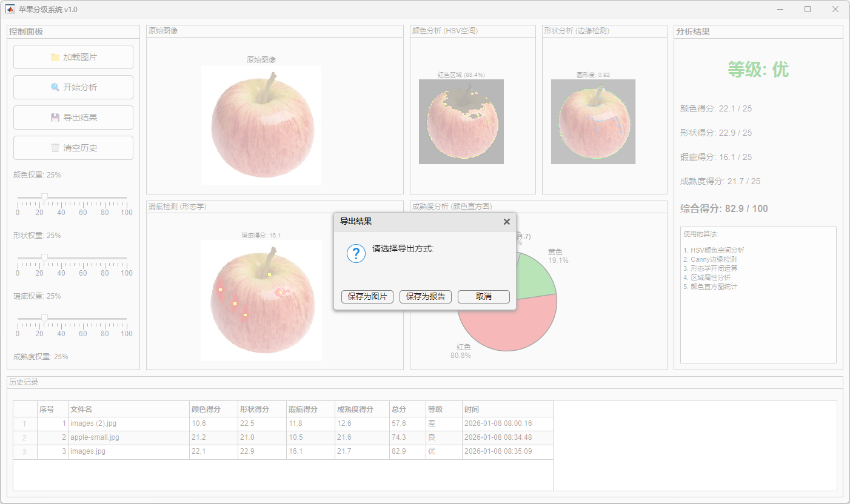Click timestamp 2026-01-08 08:35:09
Screen dimensions: 850x504
(507, 451)
